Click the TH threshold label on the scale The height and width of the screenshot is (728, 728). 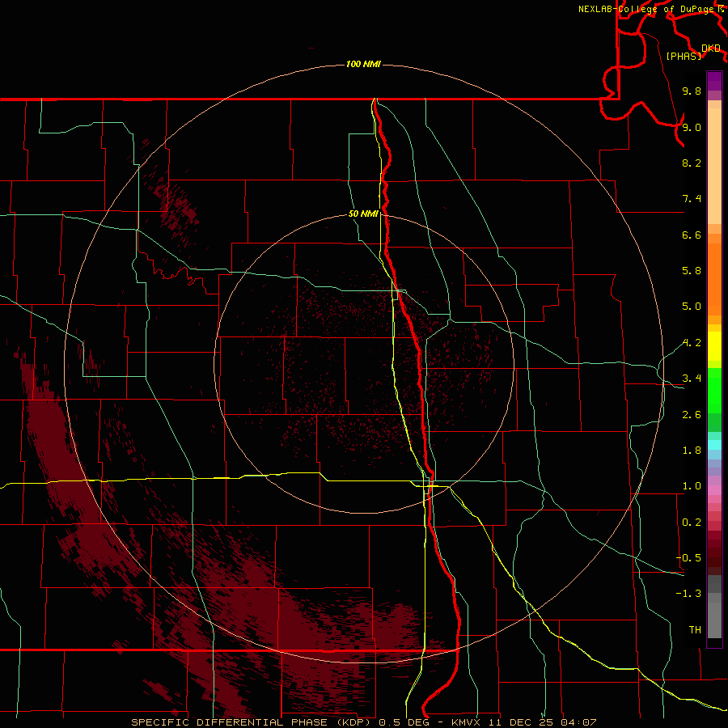point(695,630)
